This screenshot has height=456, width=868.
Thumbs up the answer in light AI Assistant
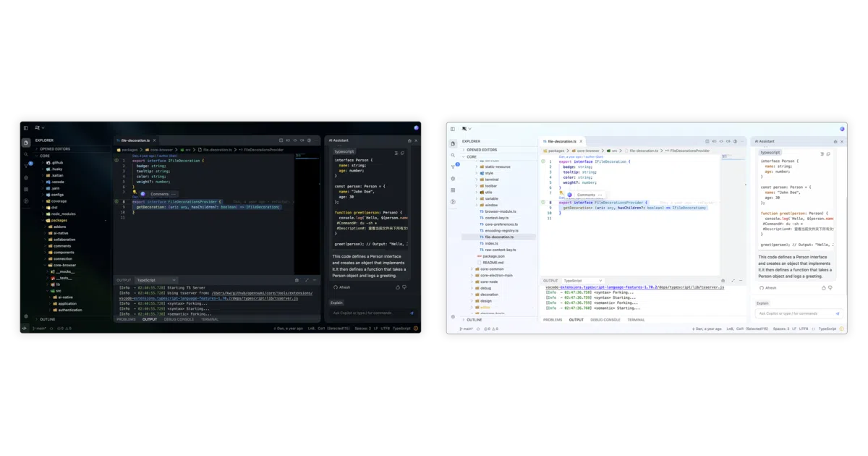824,288
